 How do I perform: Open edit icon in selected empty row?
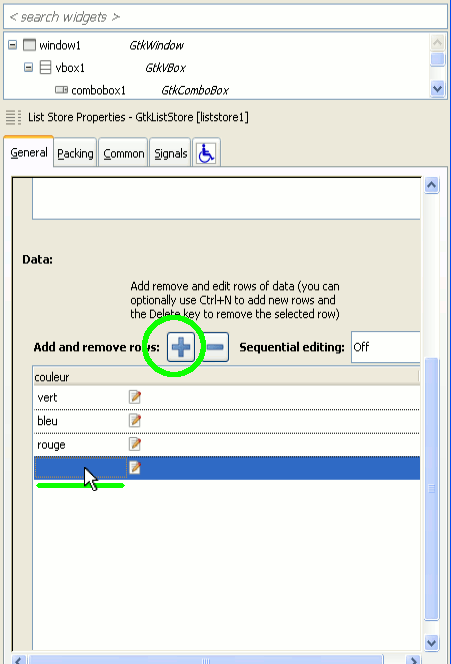pyautogui.click(x=135, y=468)
